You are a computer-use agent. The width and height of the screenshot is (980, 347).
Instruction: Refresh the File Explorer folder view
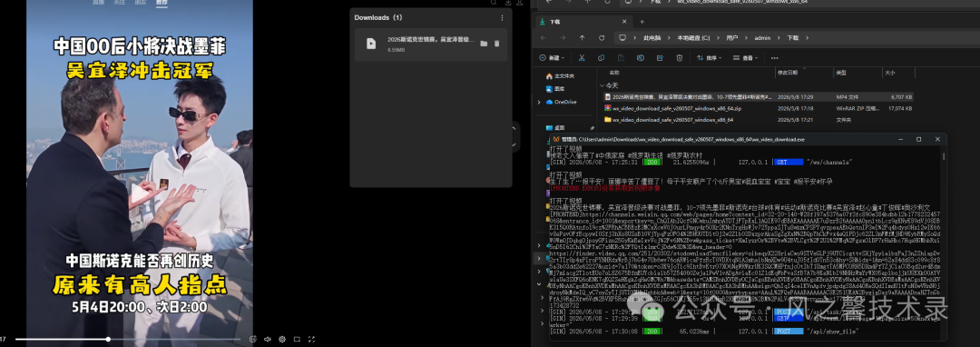point(602,38)
